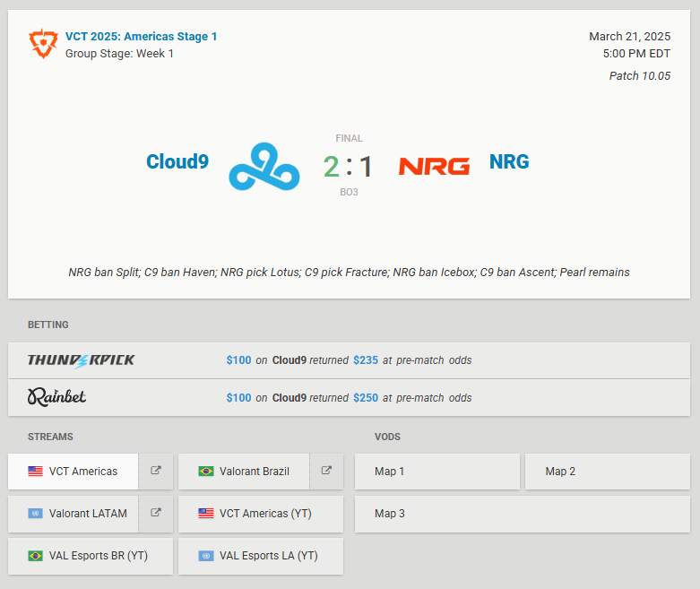
Task: Open the Map 1 VOD
Action: (x=437, y=472)
